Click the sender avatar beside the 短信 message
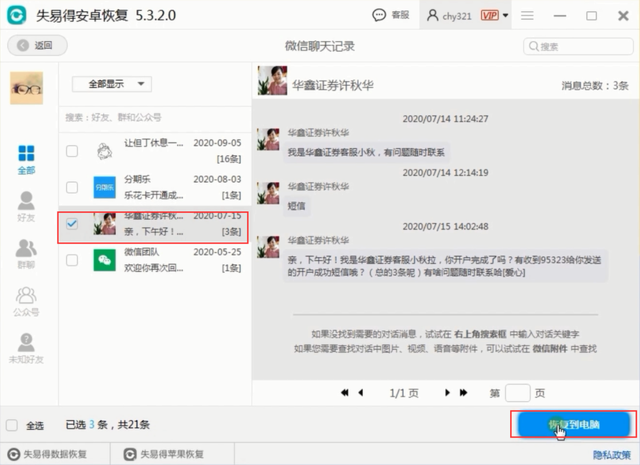640x465 pixels. coord(268,193)
